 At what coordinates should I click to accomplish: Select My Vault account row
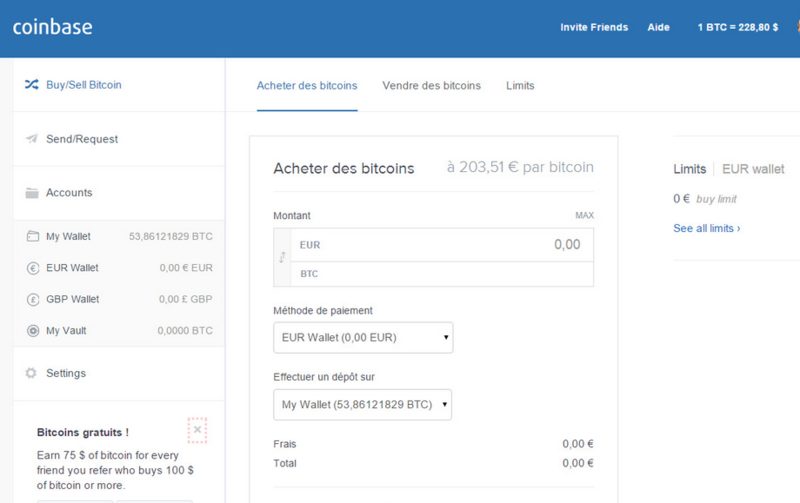pyautogui.click(x=119, y=331)
